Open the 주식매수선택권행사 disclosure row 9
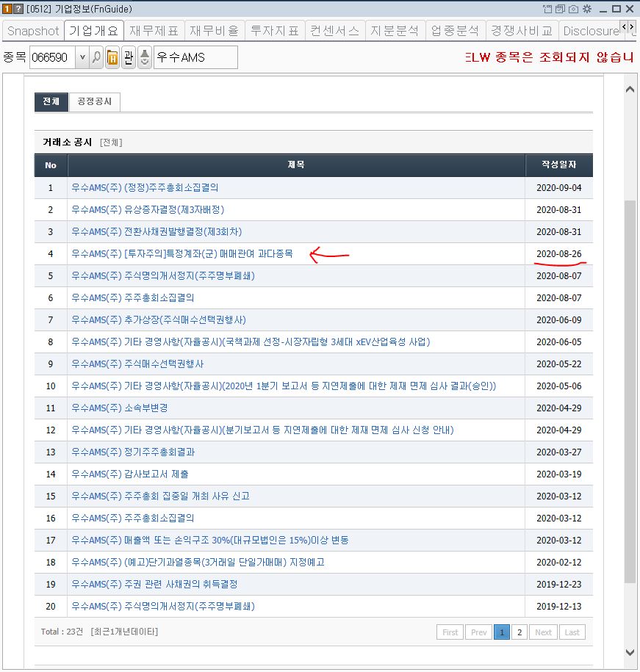Viewport: 640px width, 672px height. [x=137, y=364]
